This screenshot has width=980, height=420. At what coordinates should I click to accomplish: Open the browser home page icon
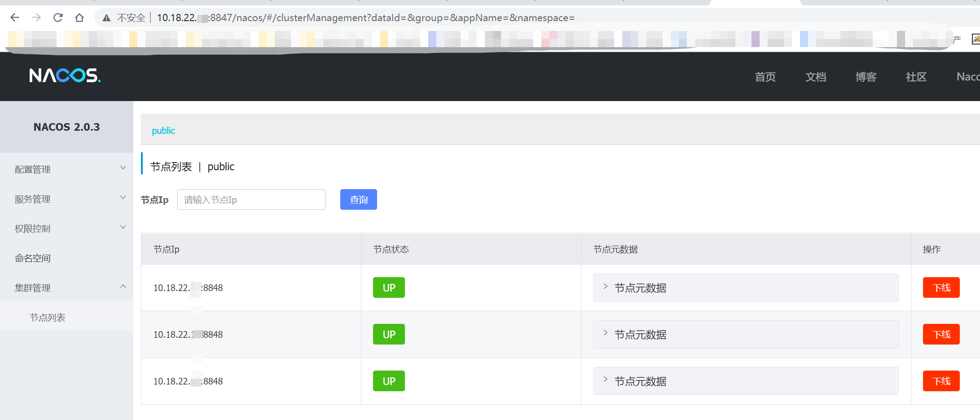pyautogui.click(x=79, y=18)
